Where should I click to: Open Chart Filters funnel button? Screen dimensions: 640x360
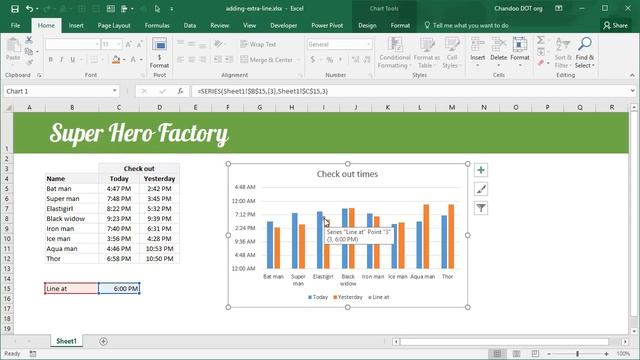(x=481, y=208)
